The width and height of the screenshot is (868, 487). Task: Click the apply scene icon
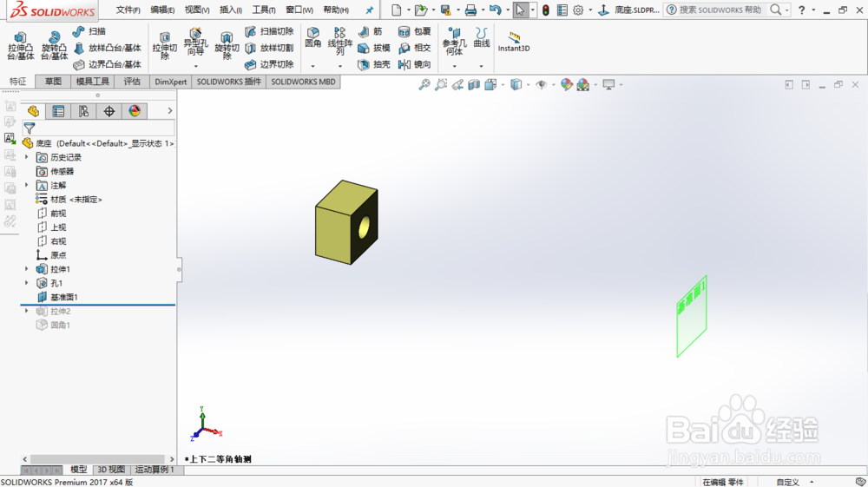tap(583, 85)
